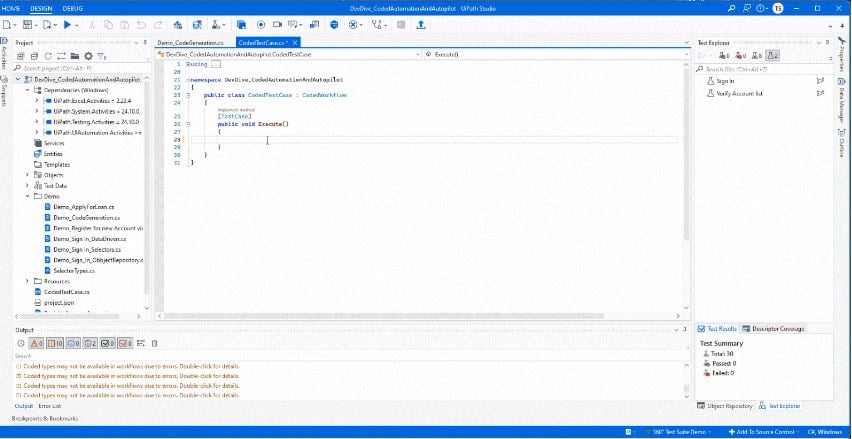Viewport: 852px width, 439px height.
Task: Click the Test Manager flask icon in toolbar
Action: tap(216, 24)
